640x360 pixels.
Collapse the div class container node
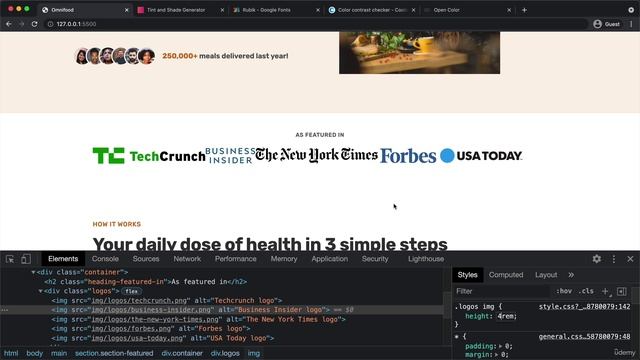[x=33, y=272]
